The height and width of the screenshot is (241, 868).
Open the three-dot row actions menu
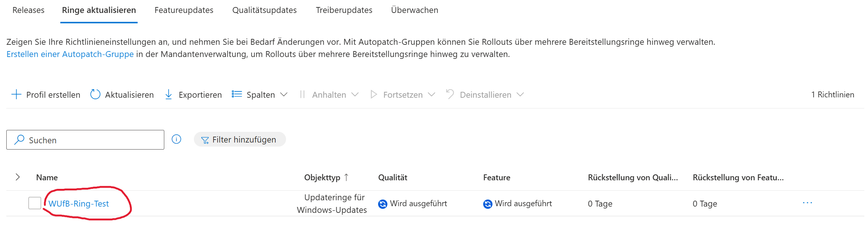(807, 203)
